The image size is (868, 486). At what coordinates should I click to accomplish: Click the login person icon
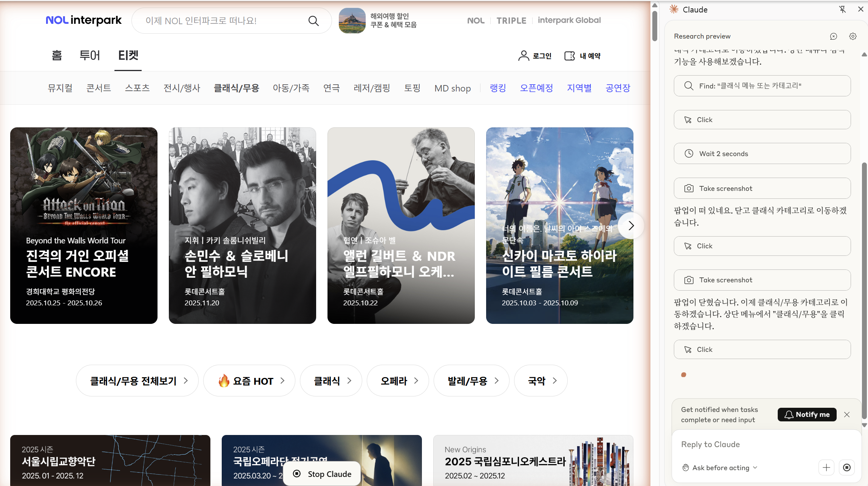[x=524, y=56]
